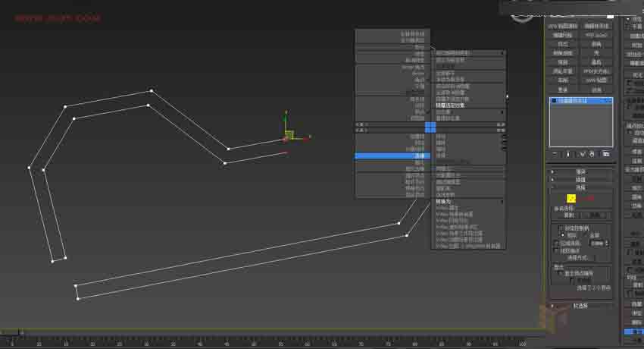Apply the 车削 modifier button
This screenshot has height=349, width=644.
(563, 80)
